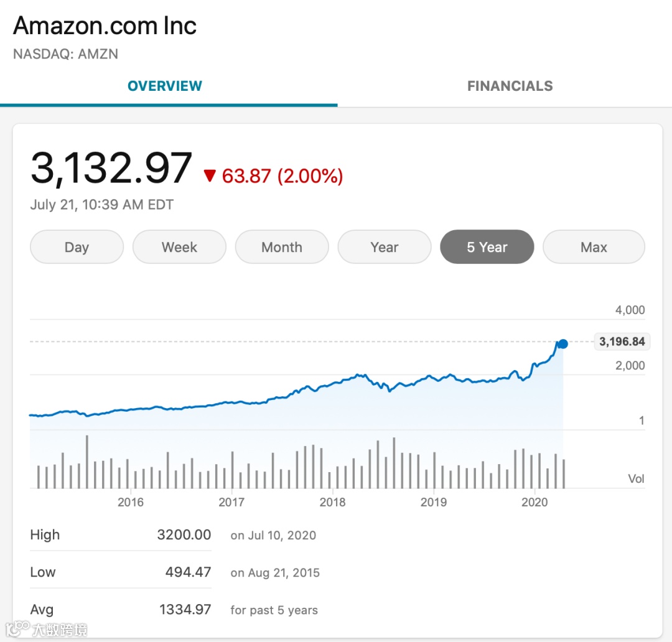Open the Financials tab
Viewport: 672px width, 642px height.
tap(510, 86)
